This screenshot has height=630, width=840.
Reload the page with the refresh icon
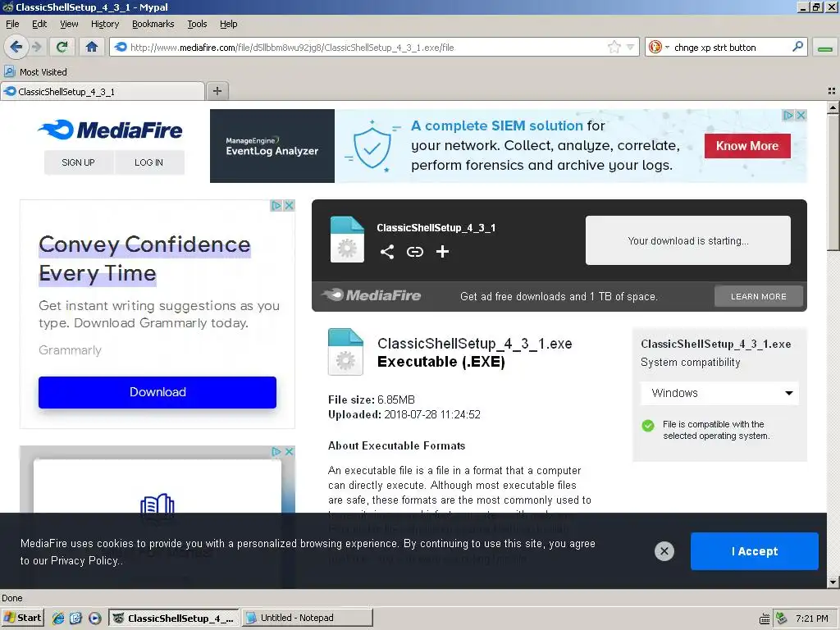(62, 47)
